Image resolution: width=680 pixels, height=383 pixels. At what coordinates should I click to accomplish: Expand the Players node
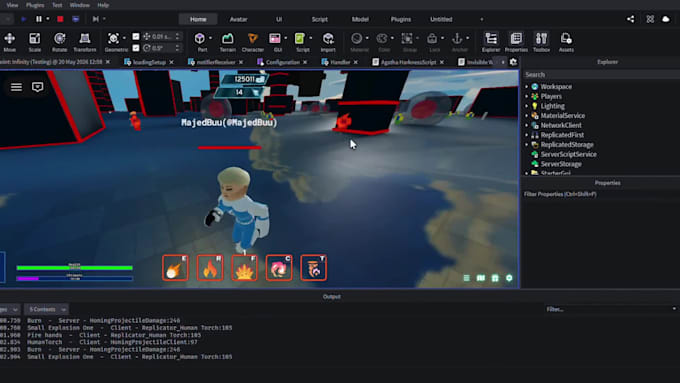526,96
